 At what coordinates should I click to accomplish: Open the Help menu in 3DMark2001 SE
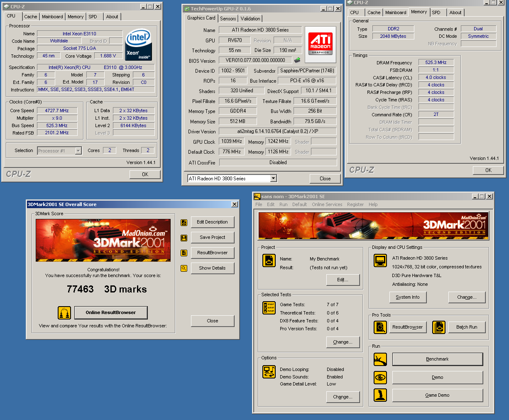[373, 204]
